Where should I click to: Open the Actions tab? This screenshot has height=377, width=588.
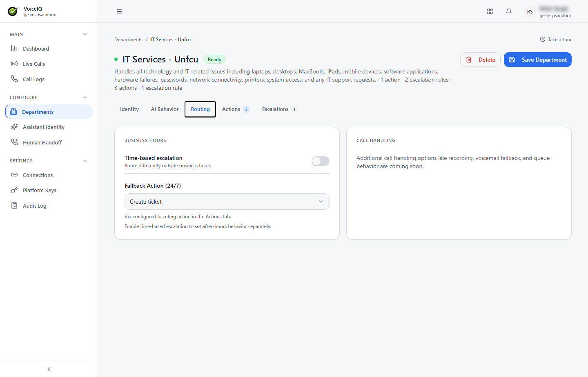[236, 109]
